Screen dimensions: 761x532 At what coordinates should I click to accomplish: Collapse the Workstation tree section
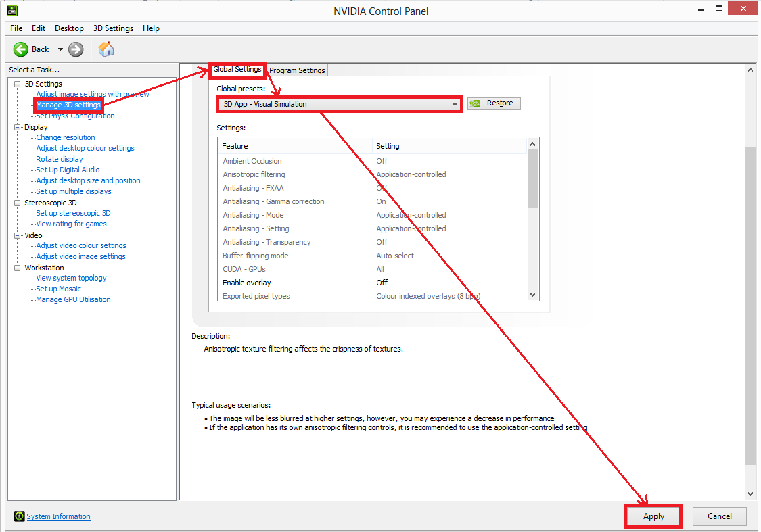point(16,267)
